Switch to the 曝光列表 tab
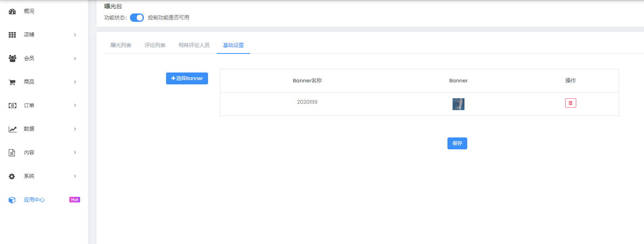Viewport: 644px width, 244px height. [x=121, y=45]
